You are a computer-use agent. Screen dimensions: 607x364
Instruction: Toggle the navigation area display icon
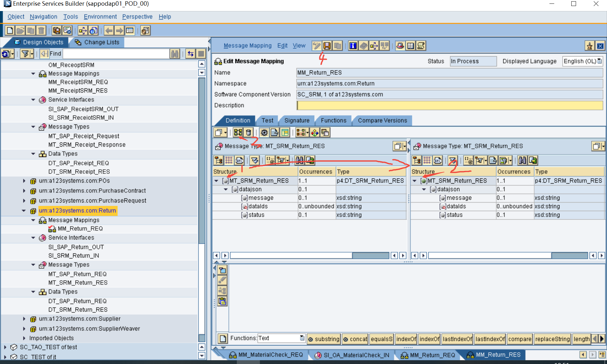[x=130, y=31]
